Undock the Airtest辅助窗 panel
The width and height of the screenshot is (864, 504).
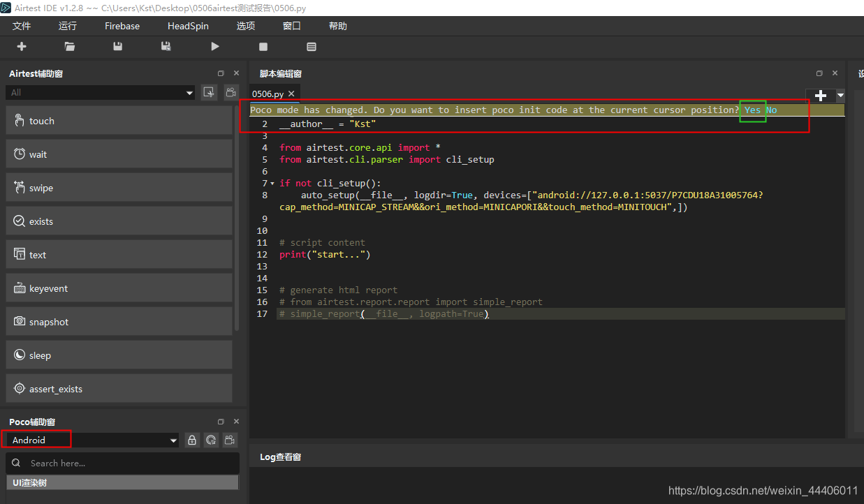pos(221,73)
